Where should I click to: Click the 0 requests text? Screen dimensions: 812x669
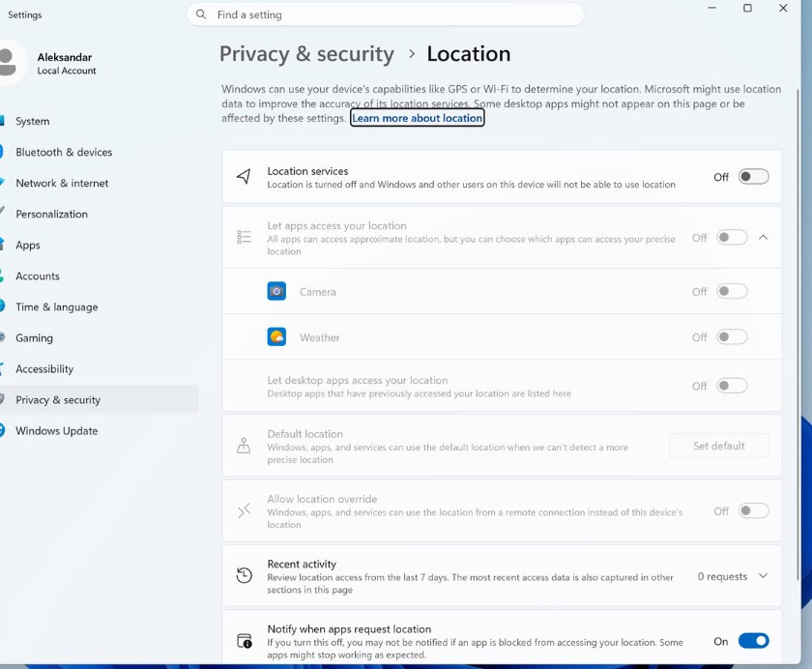coord(722,576)
